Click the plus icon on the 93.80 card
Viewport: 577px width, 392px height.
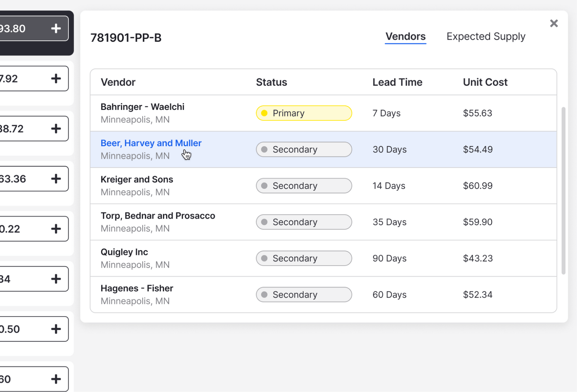[x=56, y=28]
